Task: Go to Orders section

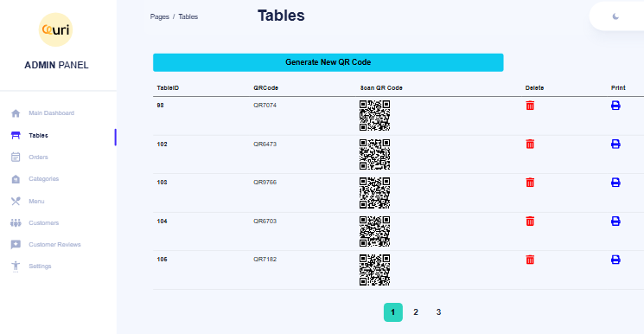Action: tap(38, 157)
